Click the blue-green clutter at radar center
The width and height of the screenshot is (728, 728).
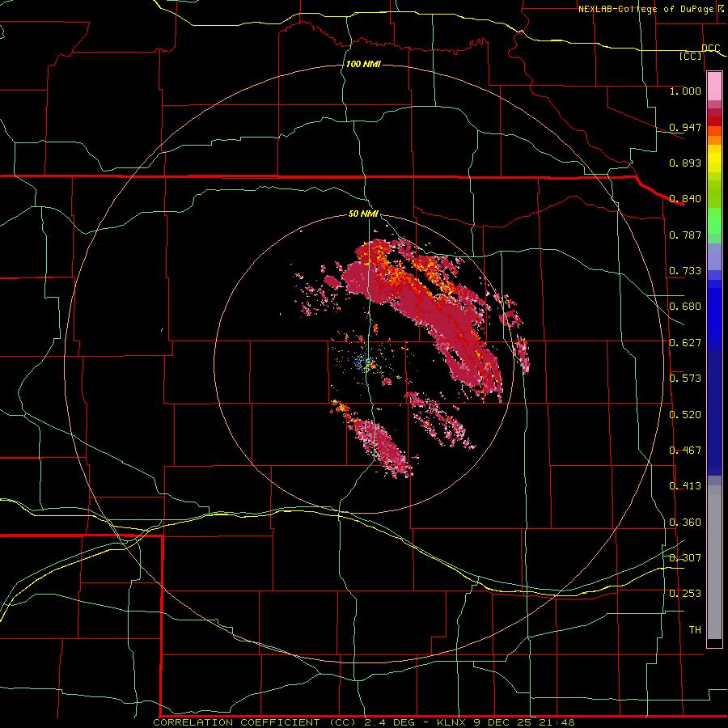click(366, 363)
